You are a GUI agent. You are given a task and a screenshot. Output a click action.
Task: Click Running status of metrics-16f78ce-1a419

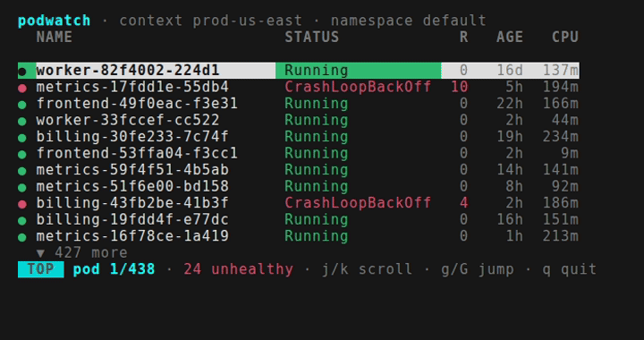click(317, 236)
